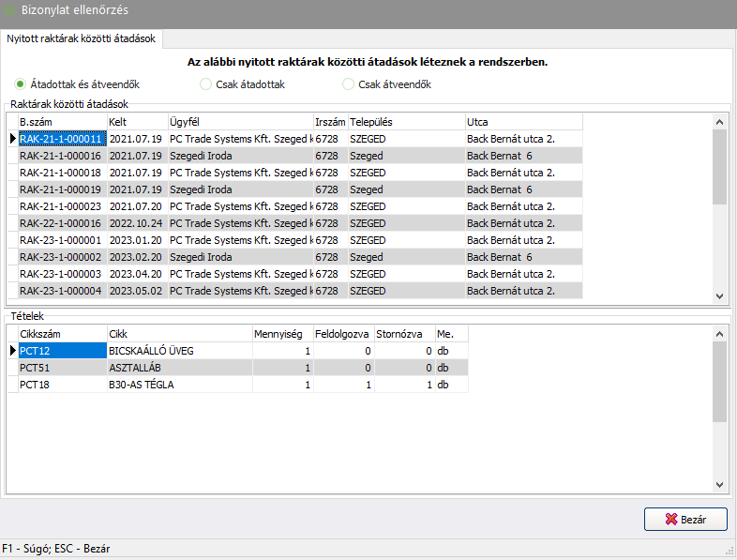The height and width of the screenshot is (560, 737).
Task: Click the Ügyfél column header
Action: [x=239, y=122]
